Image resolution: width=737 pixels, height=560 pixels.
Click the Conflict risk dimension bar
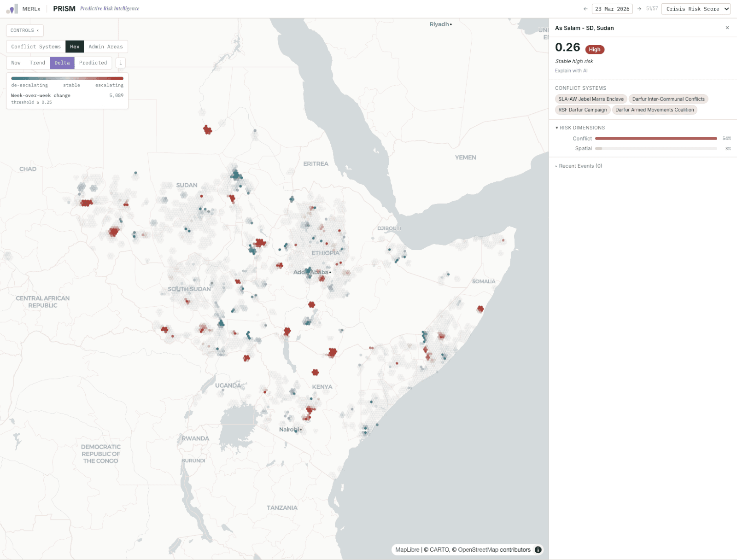tap(656, 138)
